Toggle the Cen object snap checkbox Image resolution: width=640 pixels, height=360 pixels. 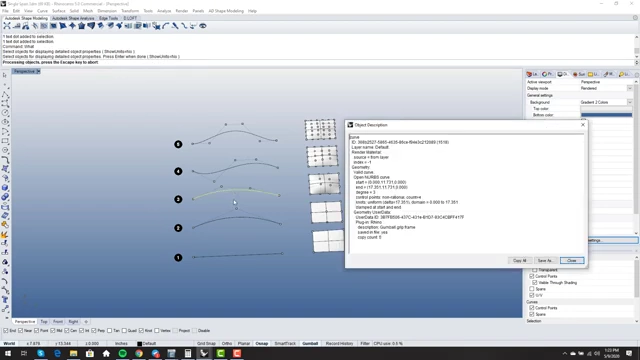click(x=67, y=331)
